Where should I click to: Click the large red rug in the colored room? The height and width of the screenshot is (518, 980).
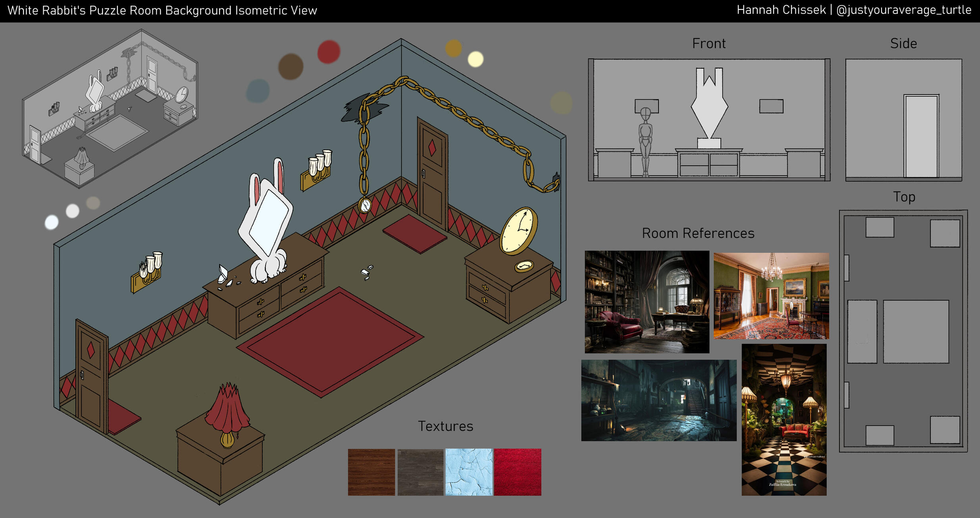click(330, 342)
